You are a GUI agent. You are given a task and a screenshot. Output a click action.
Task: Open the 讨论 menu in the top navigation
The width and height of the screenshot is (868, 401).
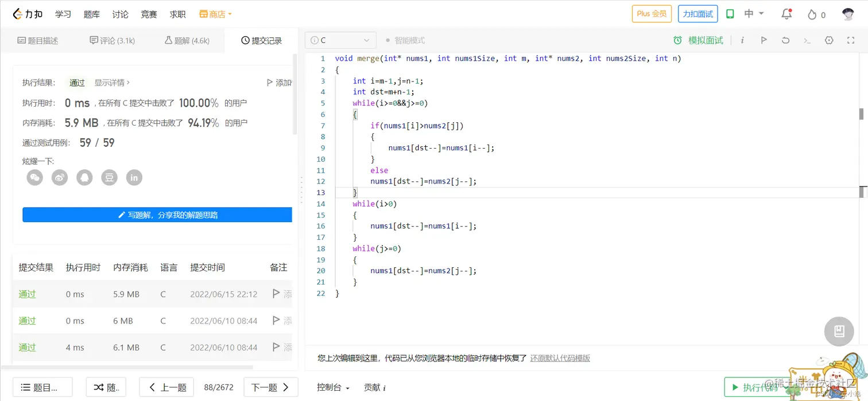point(120,14)
